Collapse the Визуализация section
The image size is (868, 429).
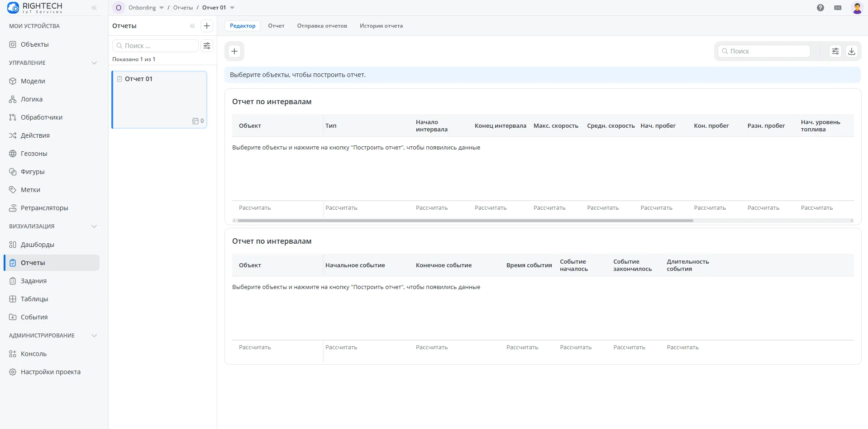click(94, 227)
